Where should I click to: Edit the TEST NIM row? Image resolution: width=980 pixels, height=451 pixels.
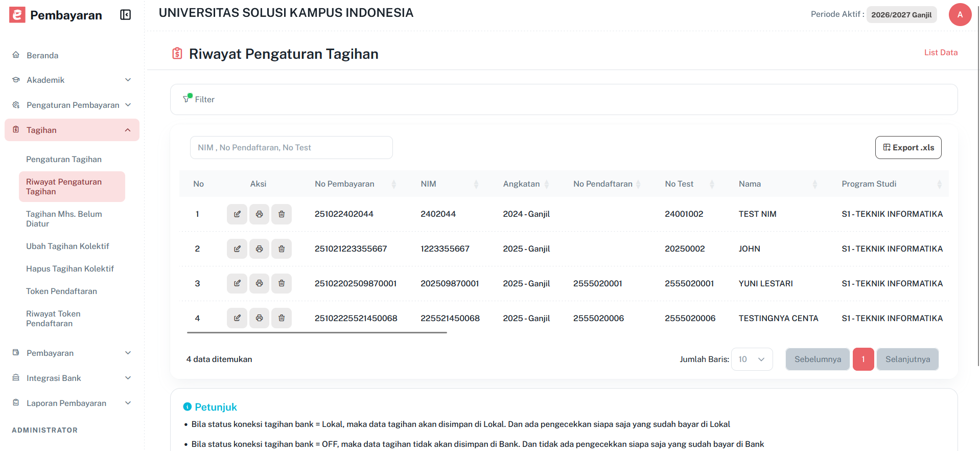(x=237, y=214)
